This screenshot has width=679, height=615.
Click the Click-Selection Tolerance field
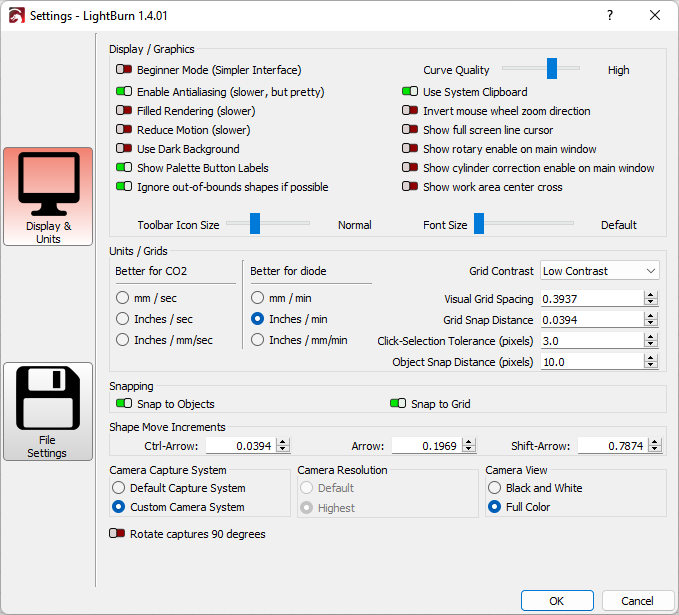tap(592, 341)
